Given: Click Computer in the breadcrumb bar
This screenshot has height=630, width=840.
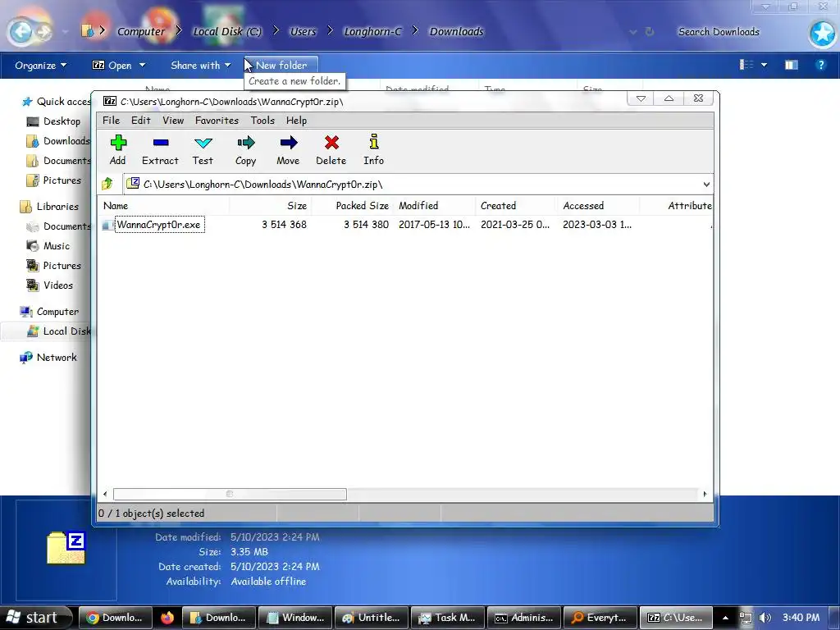Looking at the screenshot, I should pos(141,32).
